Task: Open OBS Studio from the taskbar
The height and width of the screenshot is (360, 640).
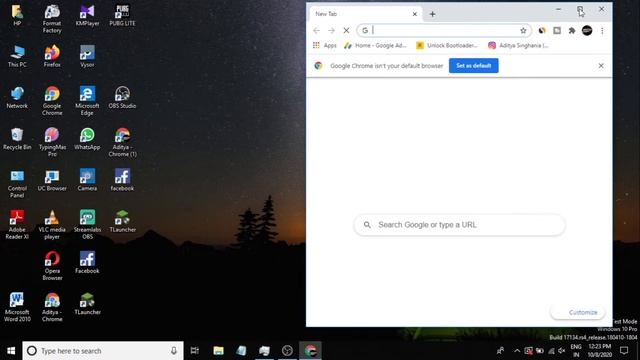Action: pos(287,351)
